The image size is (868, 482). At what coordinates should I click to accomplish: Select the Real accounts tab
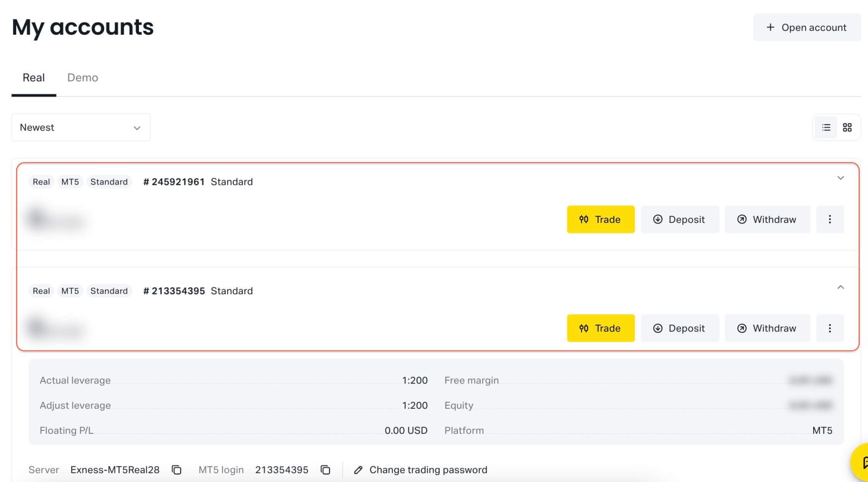34,78
